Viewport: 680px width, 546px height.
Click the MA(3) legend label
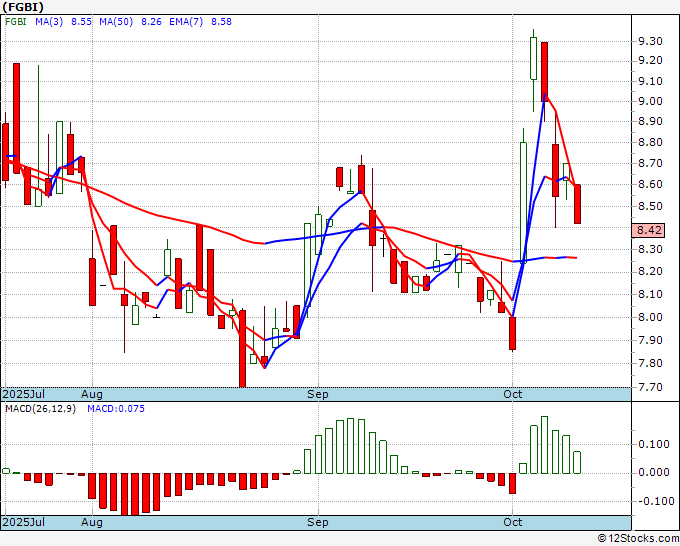[49, 22]
